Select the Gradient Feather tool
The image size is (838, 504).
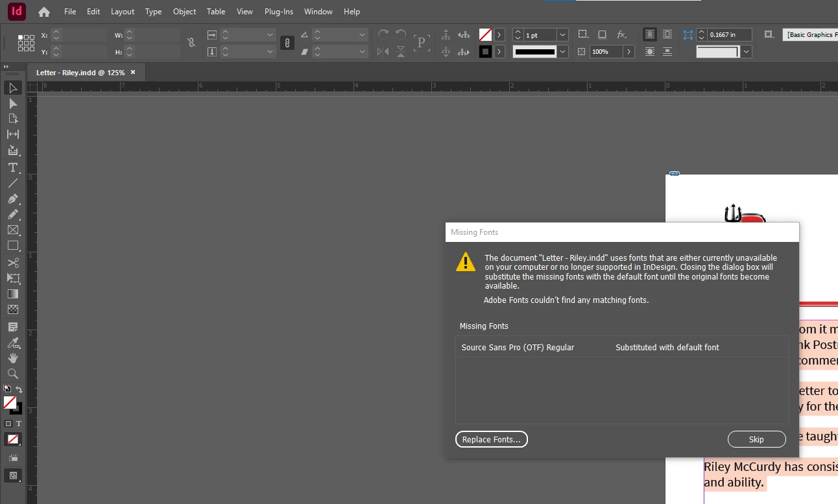(13, 309)
